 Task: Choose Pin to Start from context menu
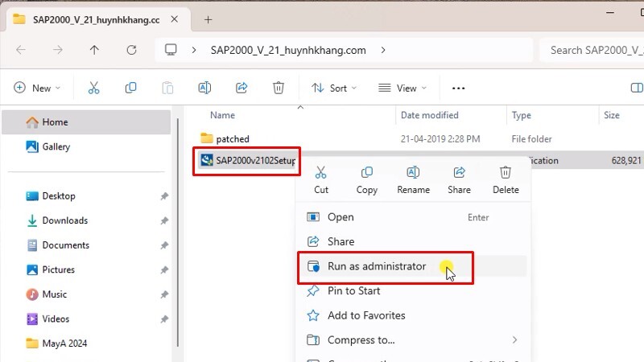click(x=354, y=291)
